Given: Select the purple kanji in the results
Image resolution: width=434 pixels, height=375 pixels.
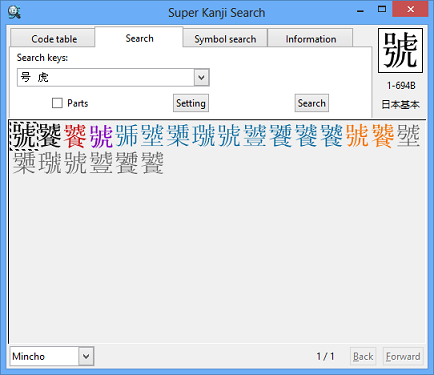Looking at the screenshot, I should tap(101, 136).
